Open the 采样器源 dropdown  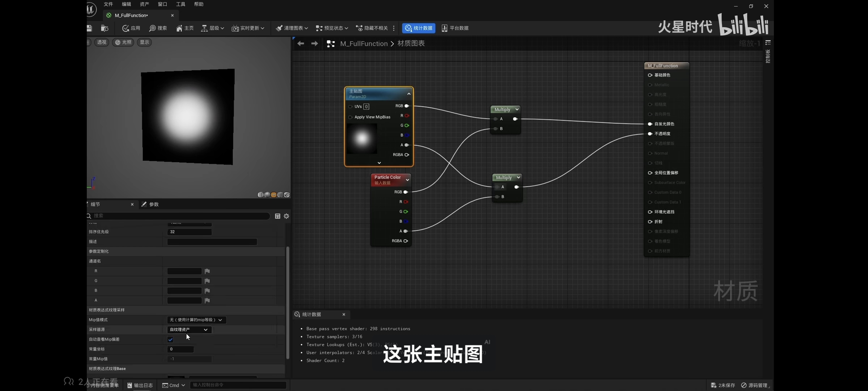click(189, 330)
